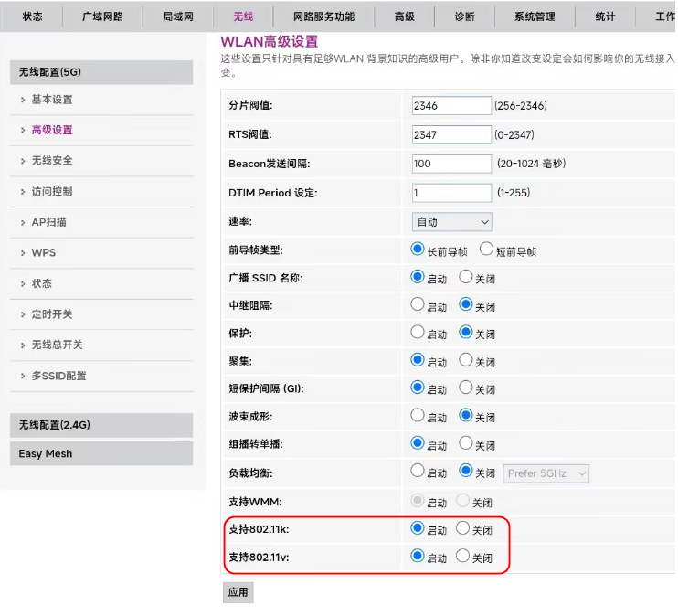This screenshot has width=678, height=616.
Task: Enable 波束成形 by selecting 启动
Action: [x=418, y=416]
